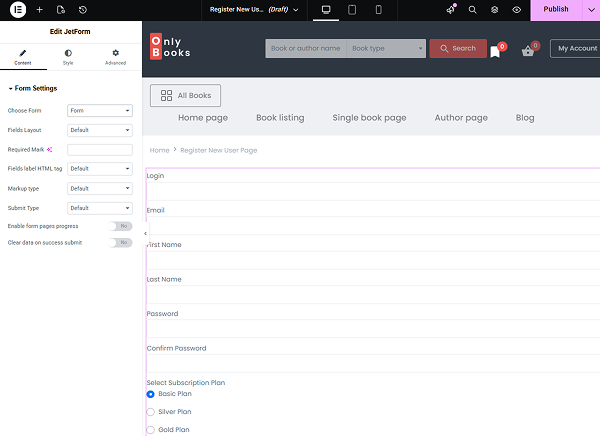Open the Submit Type dropdown

pyautogui.click(x=100, y=208)
